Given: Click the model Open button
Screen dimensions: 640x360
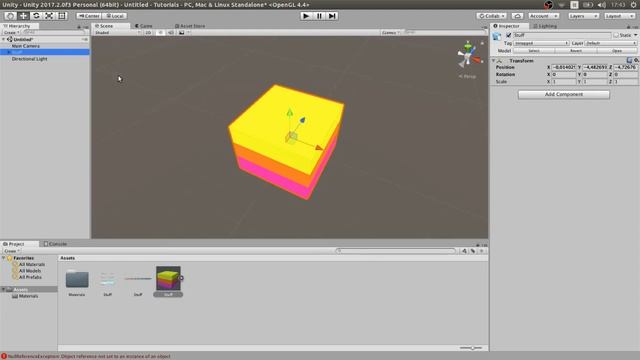Looking at the screenshot, I should coord(617,51).
